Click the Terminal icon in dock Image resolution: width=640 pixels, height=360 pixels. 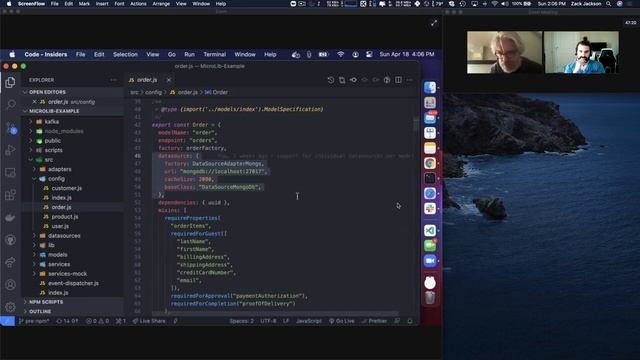pyautogui.click(x=430, y=178)
